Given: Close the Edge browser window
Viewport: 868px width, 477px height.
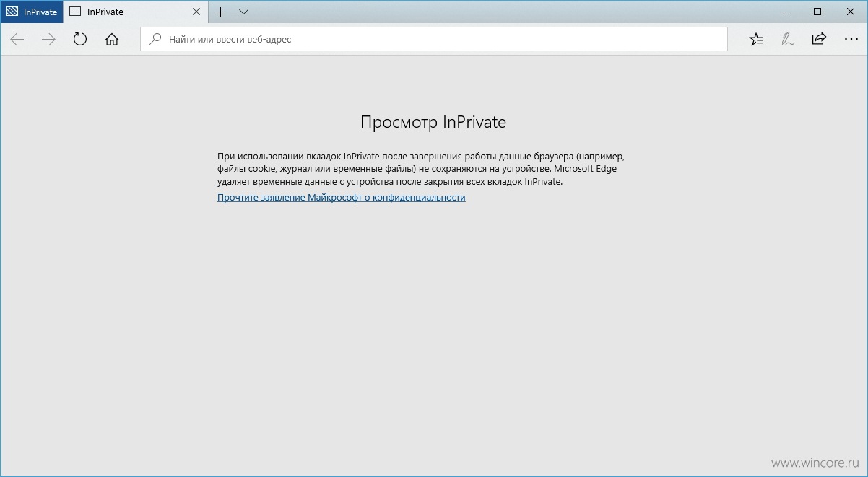Looking at the screenshot, I should click(x=851, y=12).
